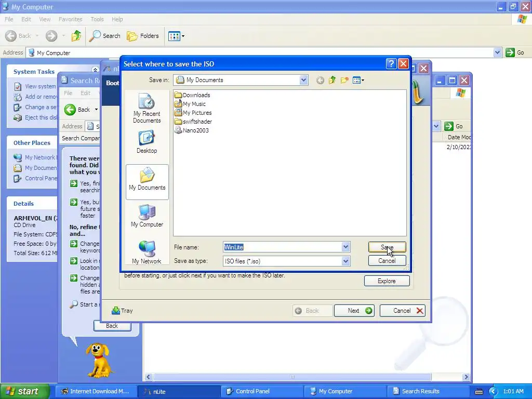
Task: Open the My Pictures folder
Action: pyautogui.click(x=193, y=113)
